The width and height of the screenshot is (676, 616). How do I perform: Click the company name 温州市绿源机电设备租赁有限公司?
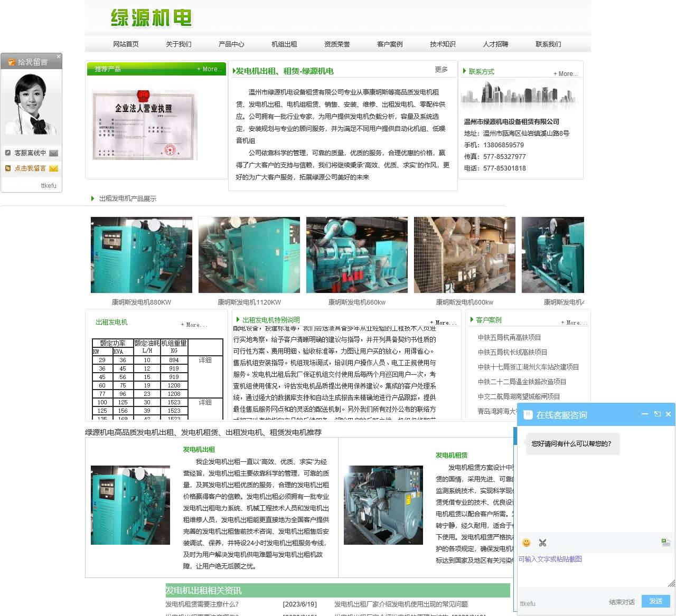[512, 121]
